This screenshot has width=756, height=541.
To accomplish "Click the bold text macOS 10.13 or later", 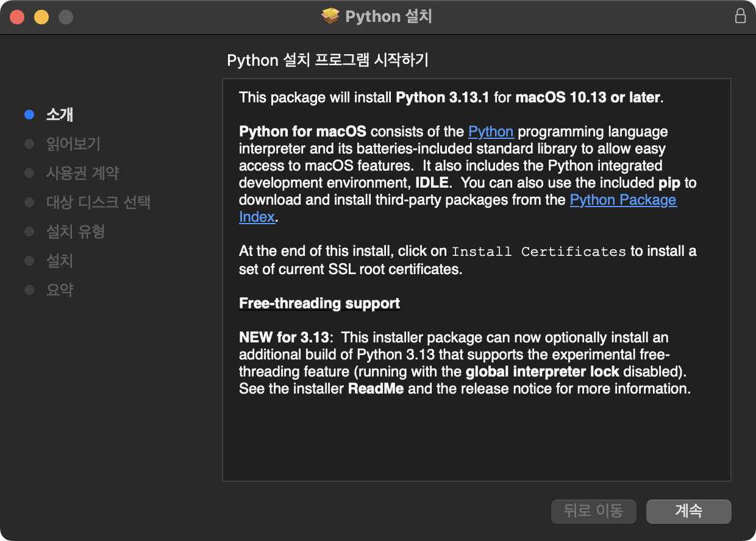I will [x=588, y=97].
